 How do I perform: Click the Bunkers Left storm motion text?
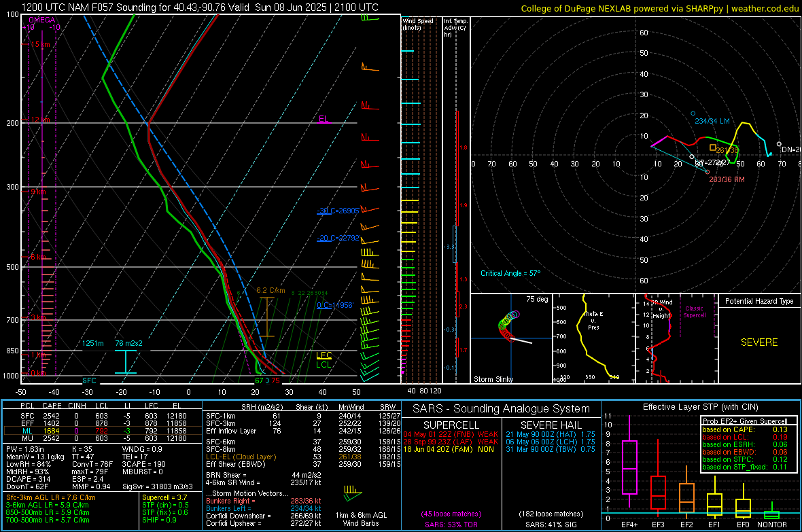pyautogui.click(x=264, y=508)
